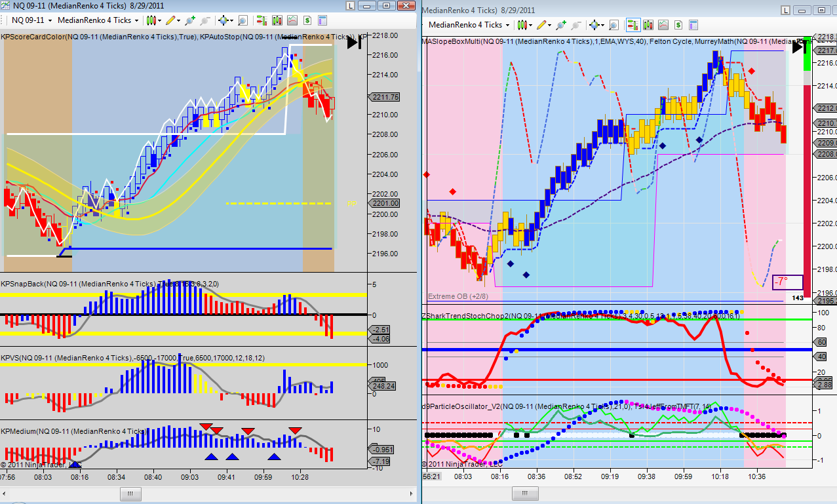Expand drawing tools arrow in left chart

[x=178, y=21]
